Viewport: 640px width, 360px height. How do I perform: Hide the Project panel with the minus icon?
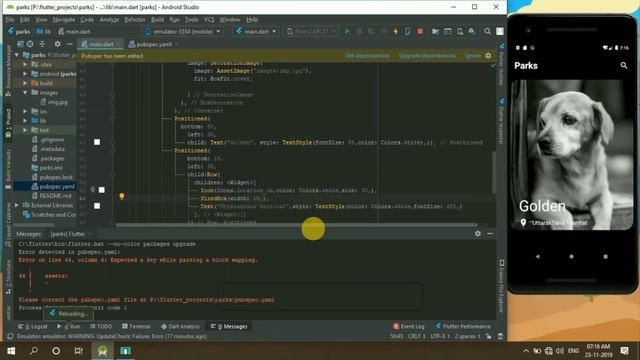coord(69,44)
